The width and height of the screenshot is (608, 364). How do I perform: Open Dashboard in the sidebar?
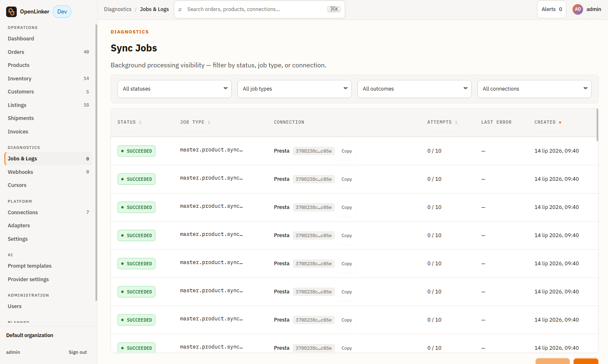[x=48, y=39]
